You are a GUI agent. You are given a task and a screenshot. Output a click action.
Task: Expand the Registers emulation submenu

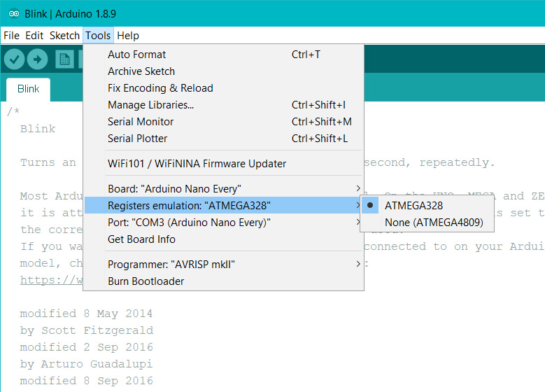(x=224, y=206)
